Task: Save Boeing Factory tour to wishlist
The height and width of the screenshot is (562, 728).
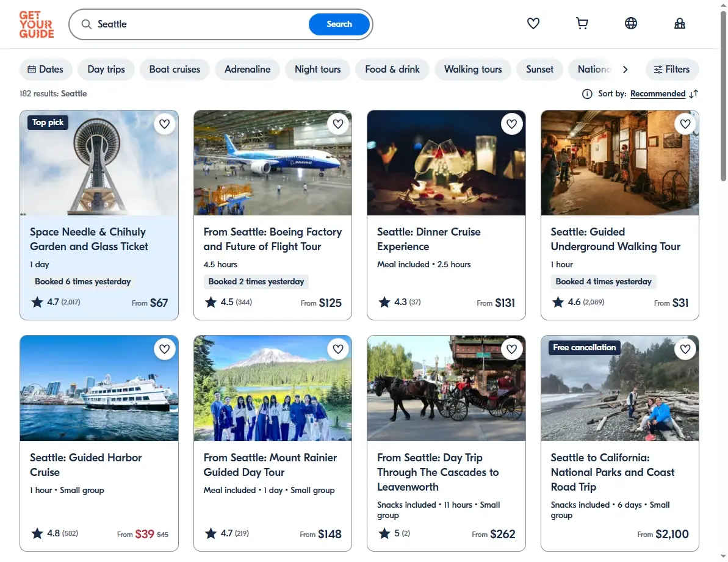Action: [x=338, y=124]
